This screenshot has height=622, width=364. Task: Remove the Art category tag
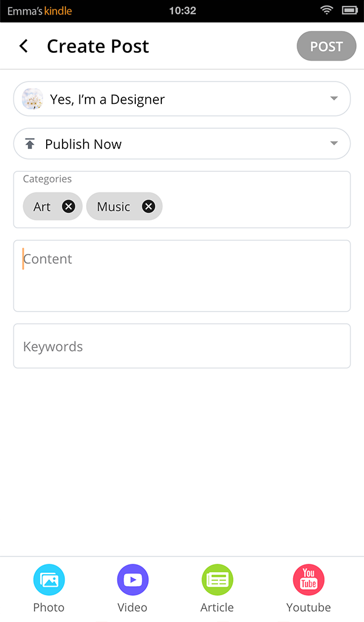69,206
